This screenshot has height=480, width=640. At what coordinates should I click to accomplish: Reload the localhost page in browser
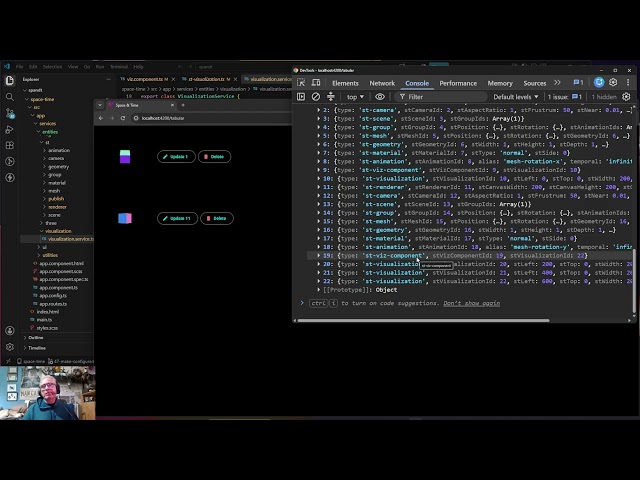123,118
